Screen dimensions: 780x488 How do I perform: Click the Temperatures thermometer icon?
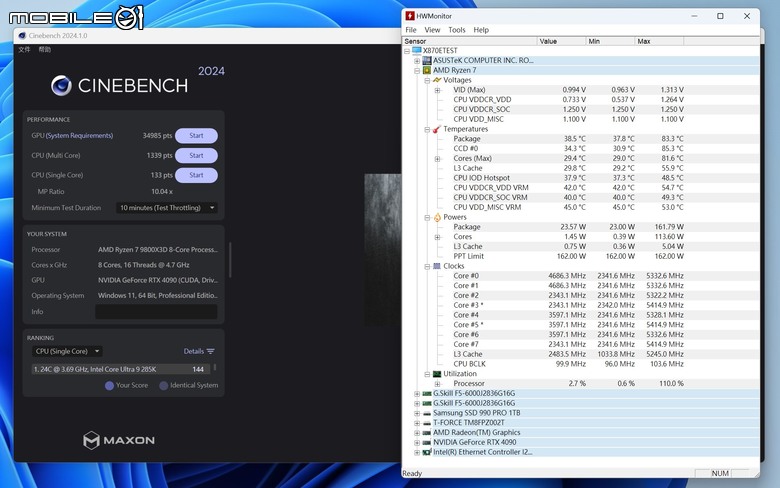pos(437,129)
